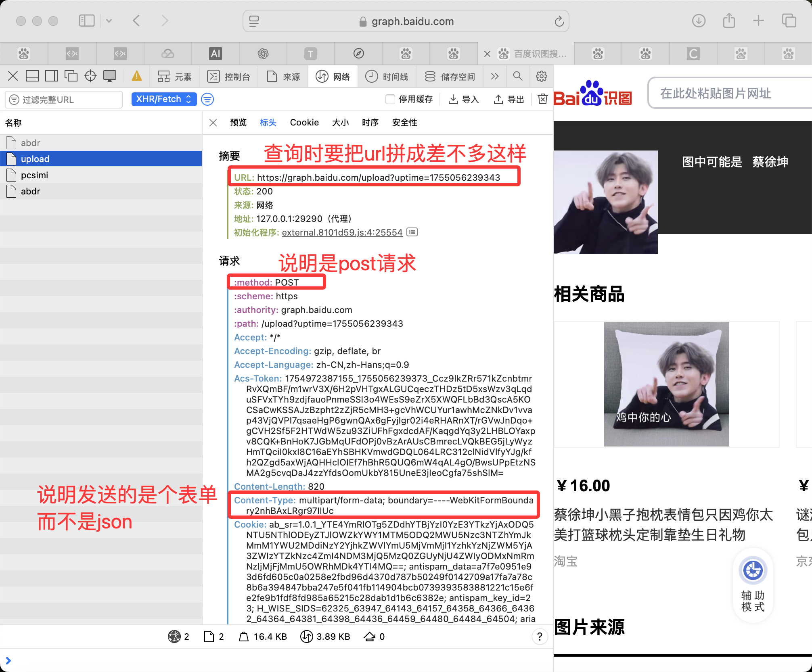
Task: Open the Safari downloads icon
Action: coord(699,21)
